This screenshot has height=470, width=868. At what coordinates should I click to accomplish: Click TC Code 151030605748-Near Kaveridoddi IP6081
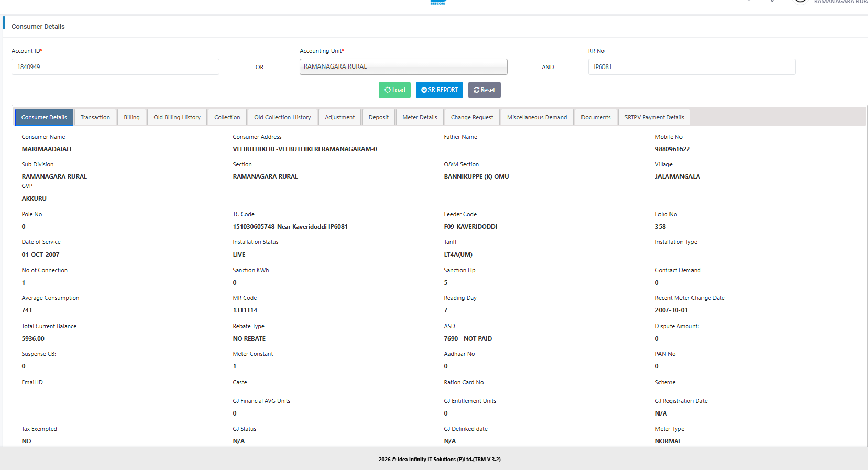point(290,227)
